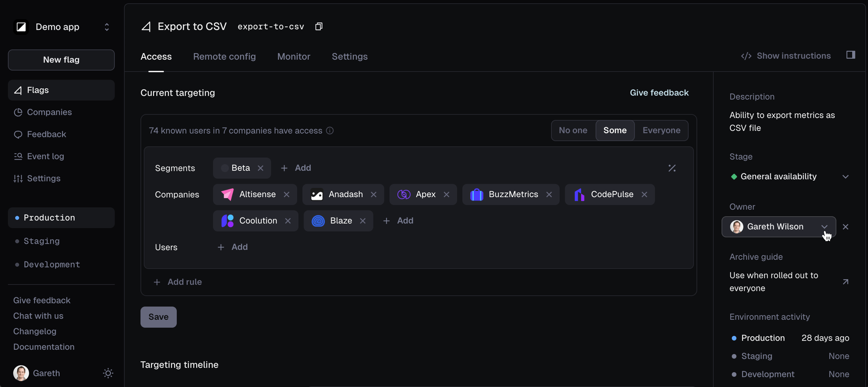The height and width of the screenshot is (387, 868).
Task: Click the Apex company logo
Action: pos(404,194)
